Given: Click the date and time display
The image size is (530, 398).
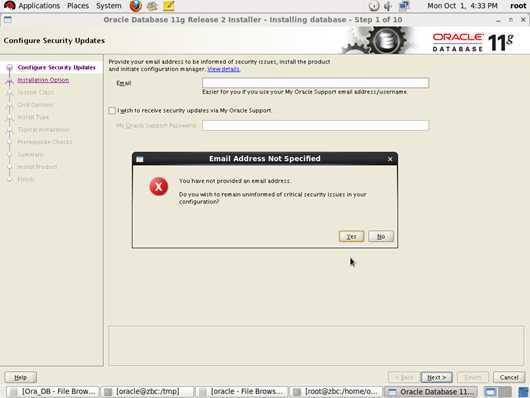Looking at the screenshot, I should (x=462, y=6).
